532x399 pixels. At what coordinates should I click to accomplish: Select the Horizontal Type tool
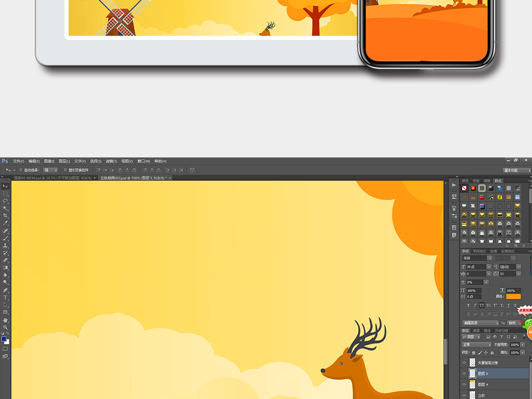click(x=5, y=298)
